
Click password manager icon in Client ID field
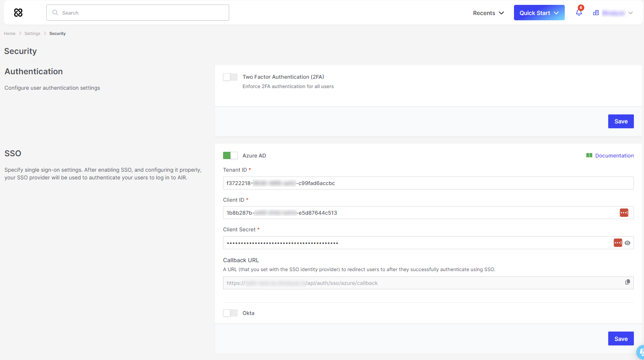click(624, 213)
